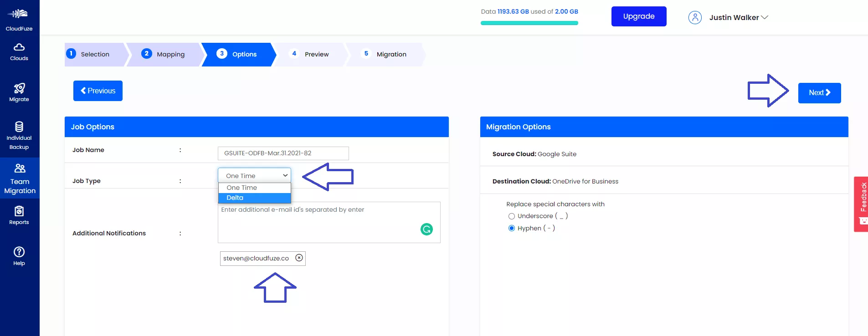The image size is (868, 336).
Task: Click the user profile avatar icon
Action: (x=695, y=17)
